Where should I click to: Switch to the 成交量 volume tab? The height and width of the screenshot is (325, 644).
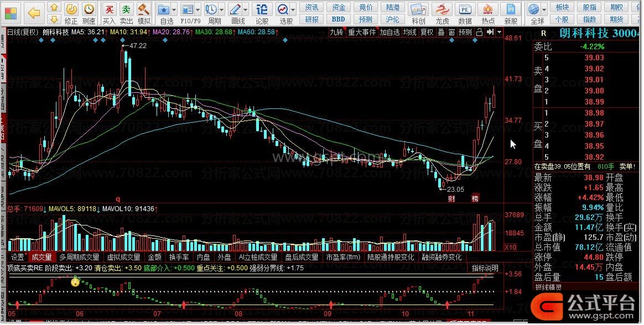(42, 258)
